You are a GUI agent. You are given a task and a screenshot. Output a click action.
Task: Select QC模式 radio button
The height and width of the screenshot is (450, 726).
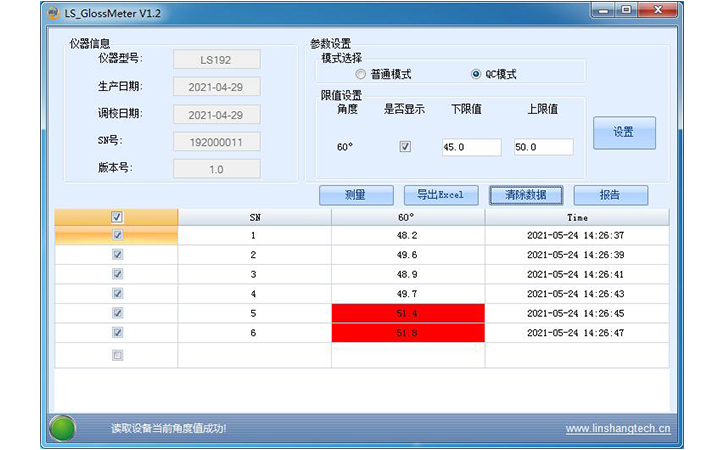[x=476, y=75]
